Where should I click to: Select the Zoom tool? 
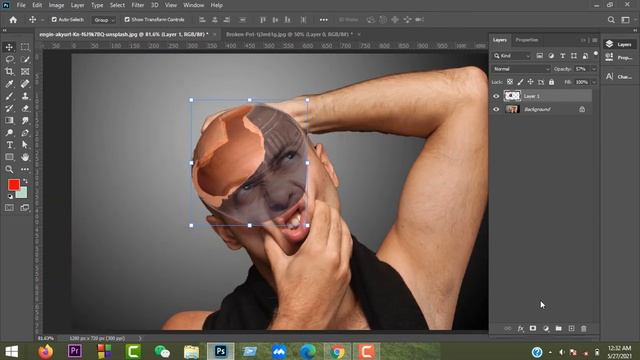coord(9,169)
